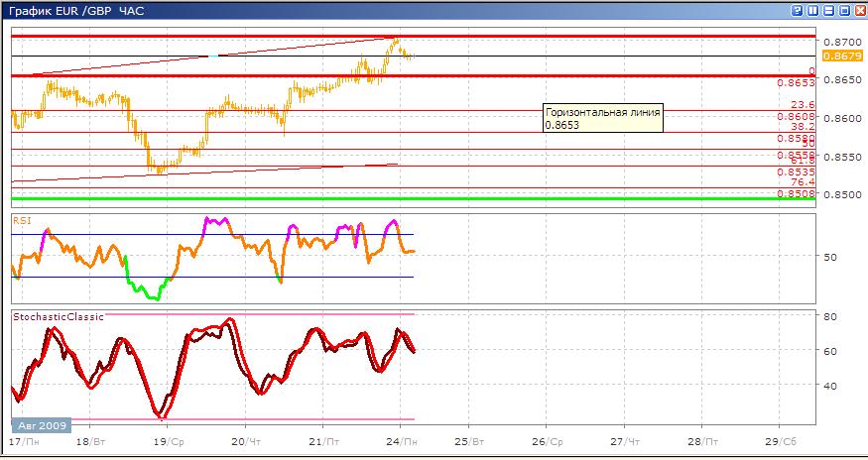
Task: Click date label 24/Пн
Action: click(x=402, y=442)
